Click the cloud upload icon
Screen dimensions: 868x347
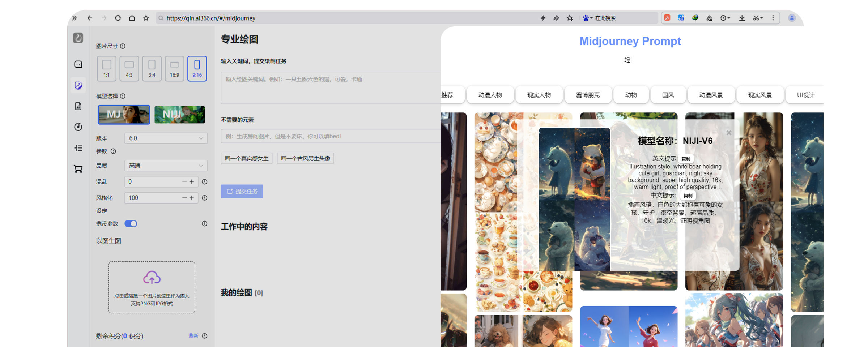tap(152, 278)
